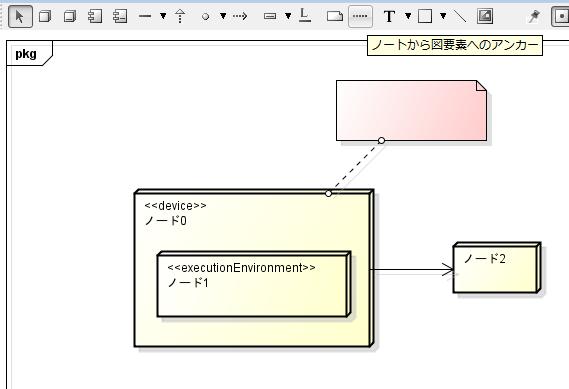Select the ノード2 node element

pos(497,267)
